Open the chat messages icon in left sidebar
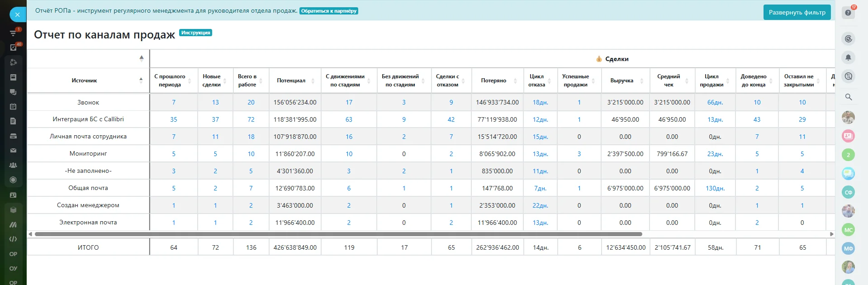Screen dimensions: 868x285 coord(13,92)
